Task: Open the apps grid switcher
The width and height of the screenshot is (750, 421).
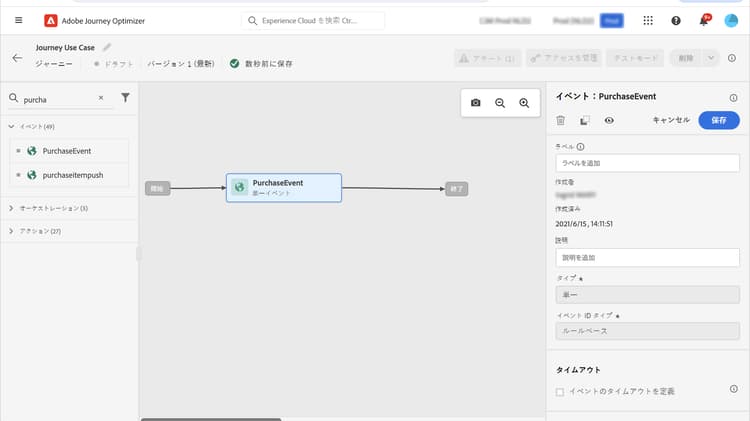Action: click(x=648, y=21)
